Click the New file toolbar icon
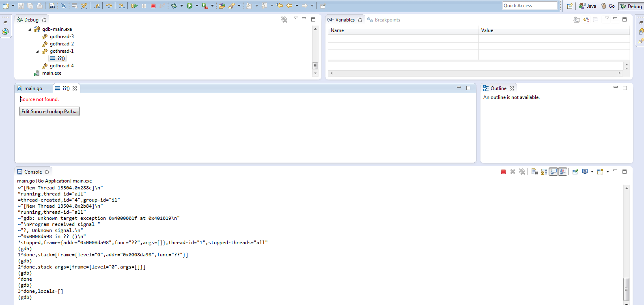 coord(6,6)
